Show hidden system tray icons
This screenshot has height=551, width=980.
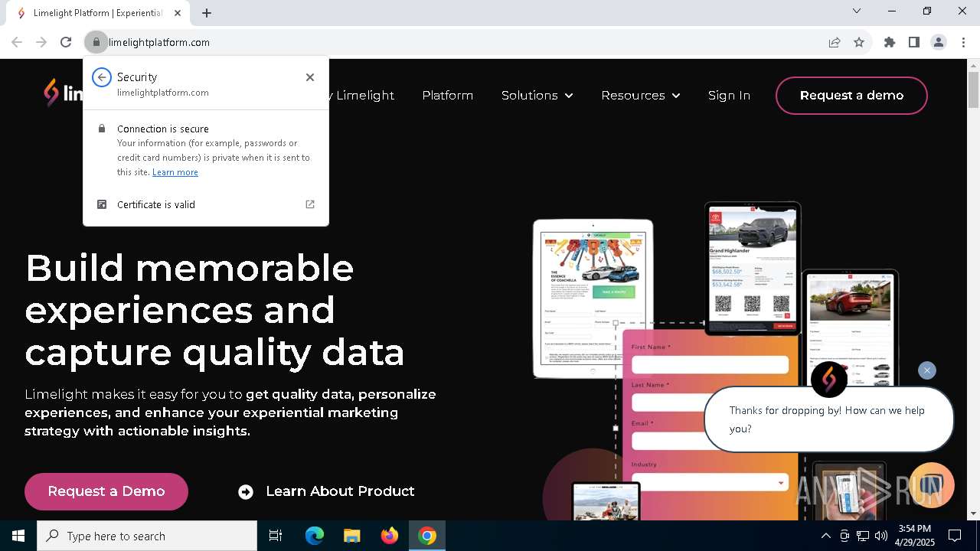(x=826, y=536)
